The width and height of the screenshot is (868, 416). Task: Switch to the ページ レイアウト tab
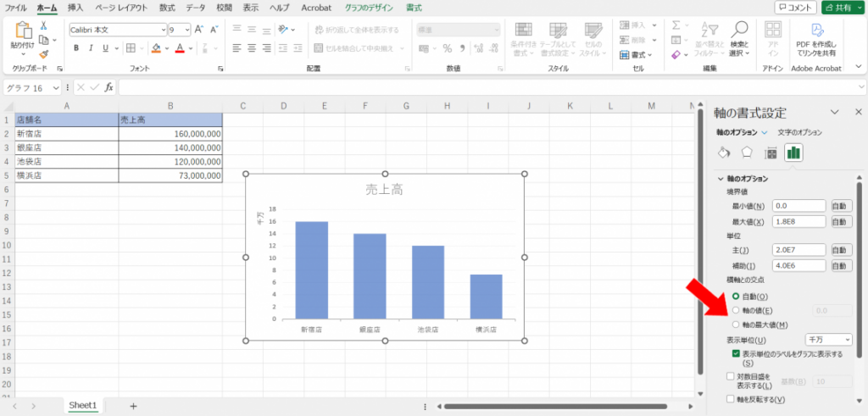pos(121,8)
